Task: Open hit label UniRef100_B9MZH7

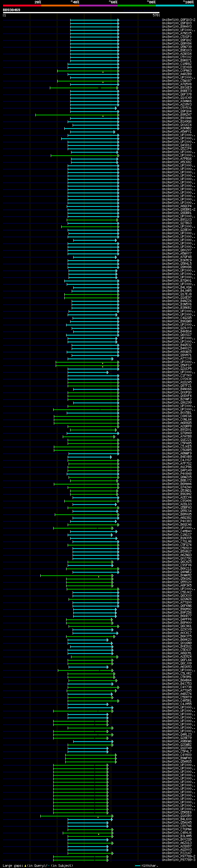Action: 177,115
